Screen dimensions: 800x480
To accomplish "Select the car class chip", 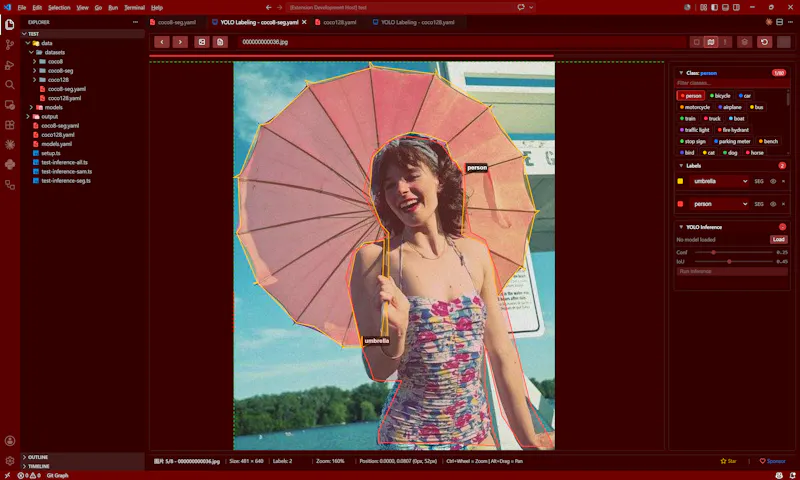I will pos(744,95).
